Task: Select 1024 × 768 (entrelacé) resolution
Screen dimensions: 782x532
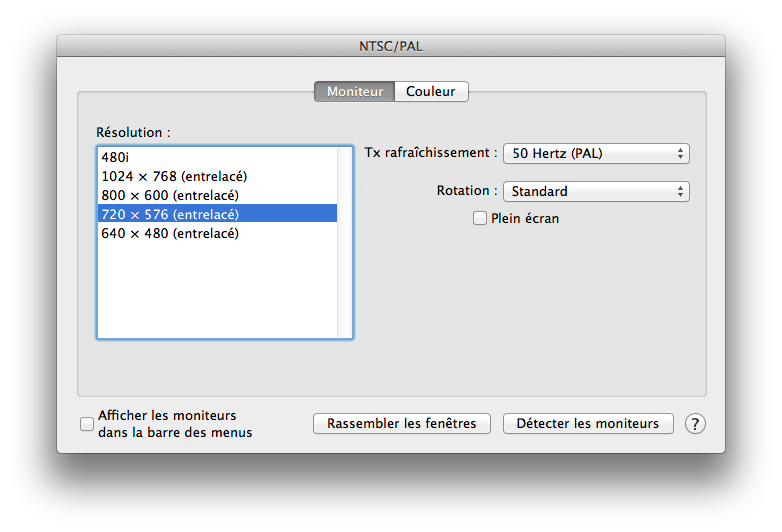Action: point(174,176)
